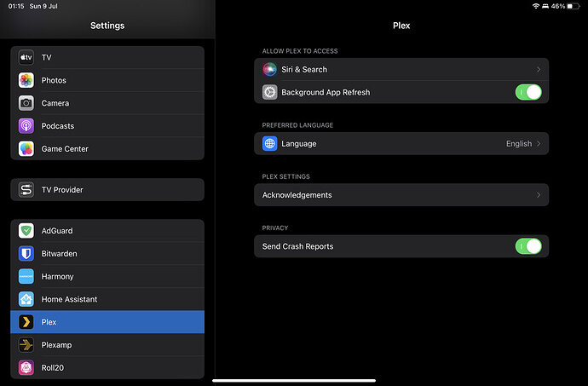Open Game Center settings label
The image size is (588, 386).
tap(65, 149)
